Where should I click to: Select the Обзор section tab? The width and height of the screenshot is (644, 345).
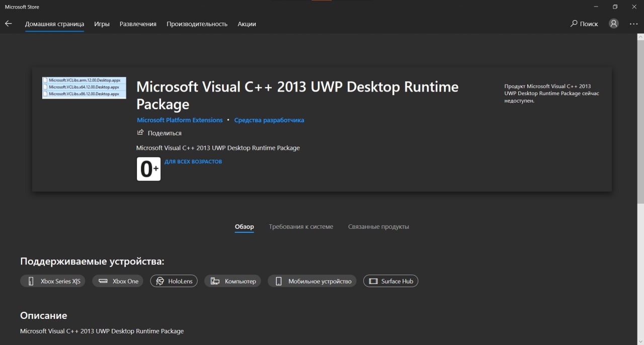click(245, 227)
